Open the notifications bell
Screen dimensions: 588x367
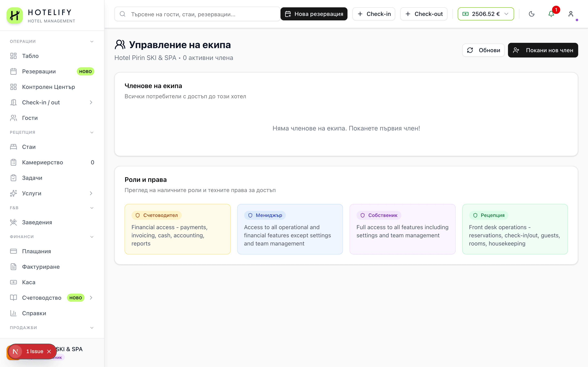551,14
